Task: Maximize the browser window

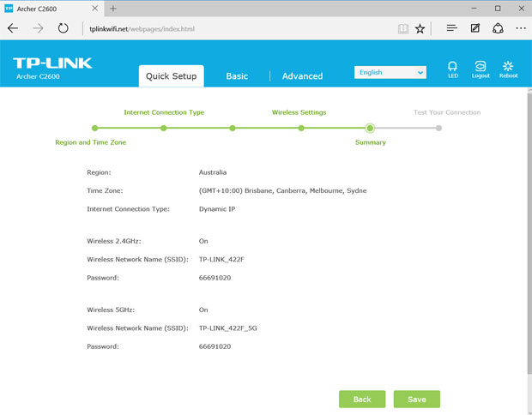Action: pyautogui.click(x=498, y=8)
